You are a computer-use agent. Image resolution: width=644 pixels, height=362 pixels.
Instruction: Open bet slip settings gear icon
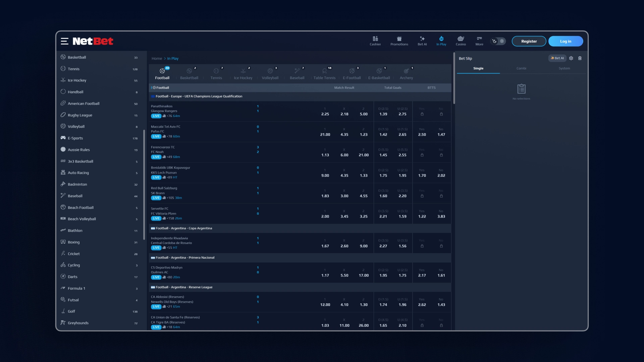point(571,58)
